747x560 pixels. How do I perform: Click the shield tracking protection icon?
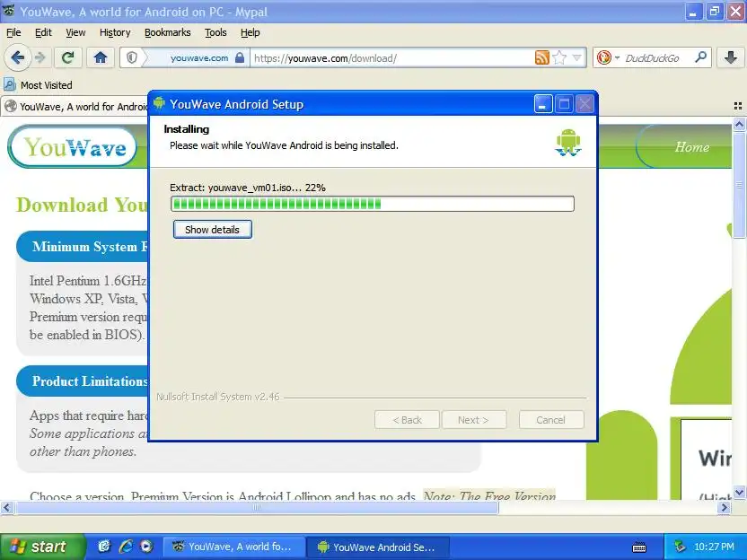click(x=132, y=58)
